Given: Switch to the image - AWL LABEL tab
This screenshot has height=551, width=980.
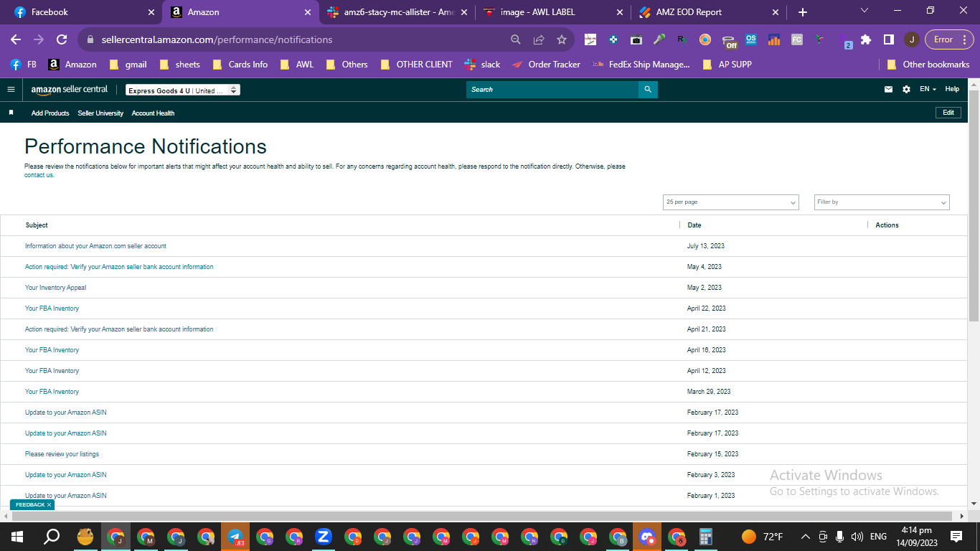Looking at the screenshot, I should point(552,12).
